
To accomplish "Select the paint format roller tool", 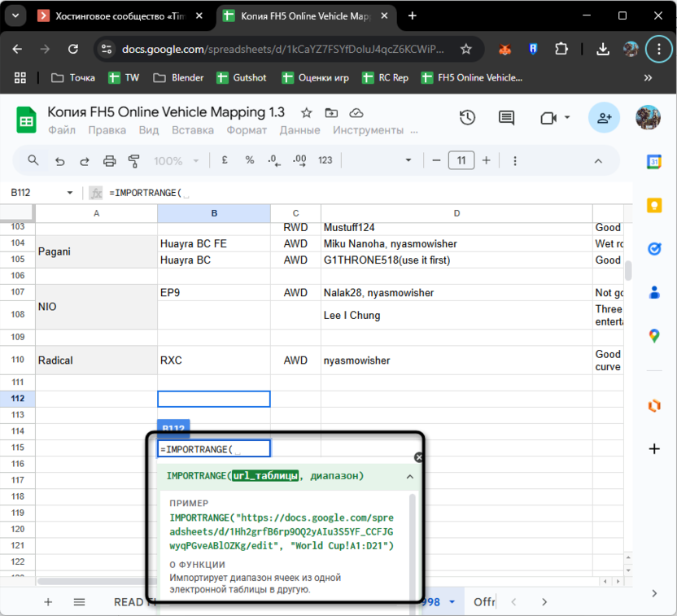I will [x=134, y=160].
